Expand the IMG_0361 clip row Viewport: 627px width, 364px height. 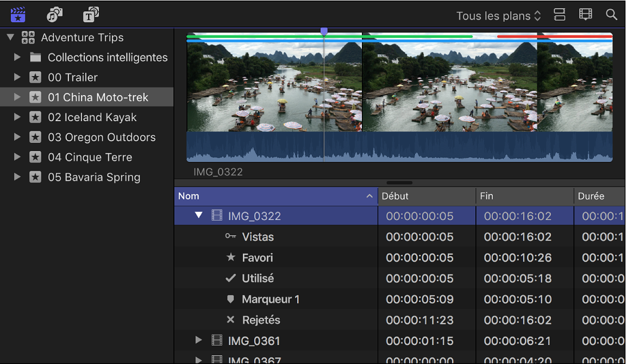click(199, 341)
